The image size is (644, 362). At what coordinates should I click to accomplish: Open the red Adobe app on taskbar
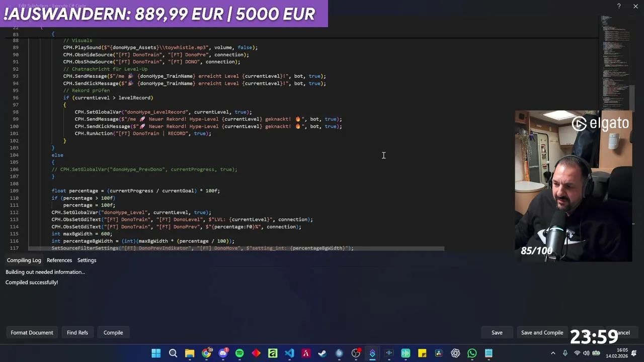[x=306, y=353]
